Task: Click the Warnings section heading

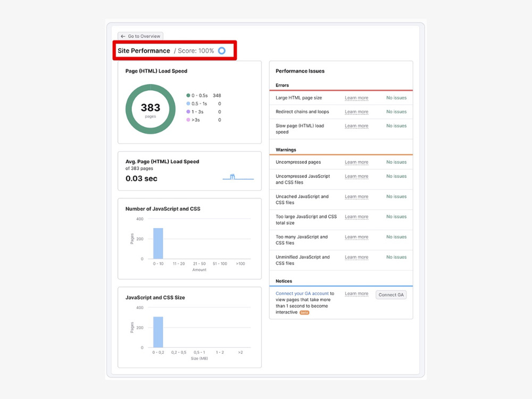Action: [286, 149]
